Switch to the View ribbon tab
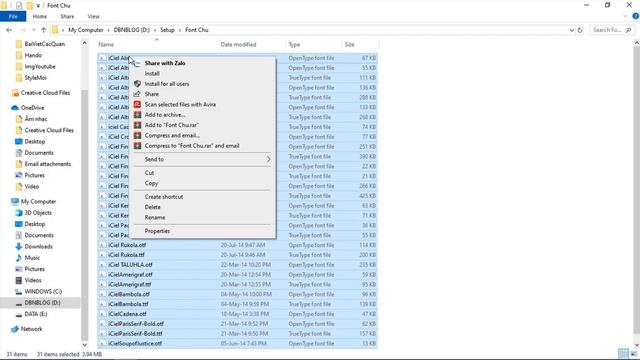The height and width of the screenshot is (360, 640). pos(93,16)
